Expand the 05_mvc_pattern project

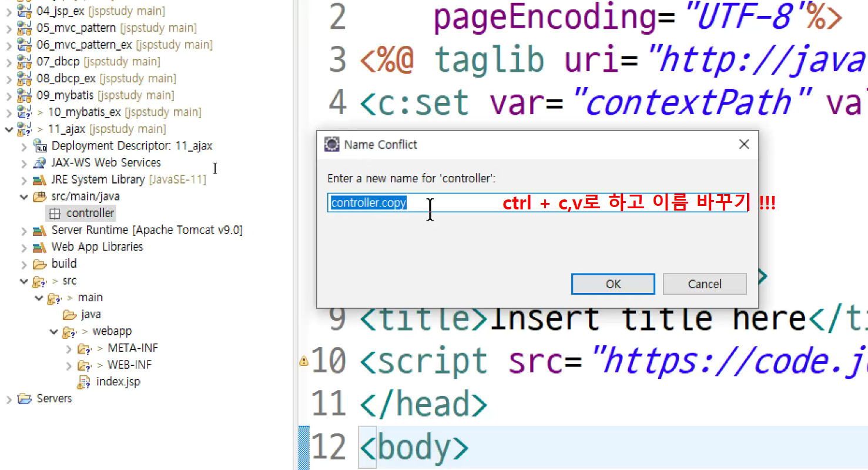[9, 28]
